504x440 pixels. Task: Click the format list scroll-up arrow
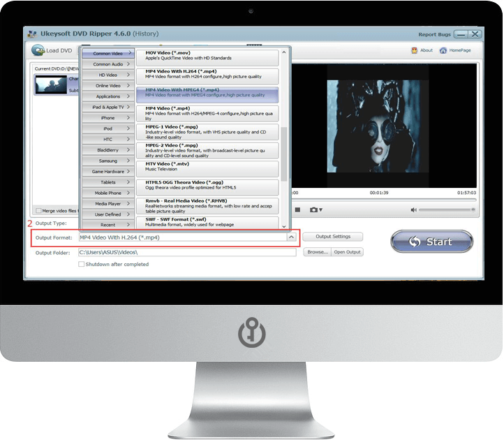[283, 52]
